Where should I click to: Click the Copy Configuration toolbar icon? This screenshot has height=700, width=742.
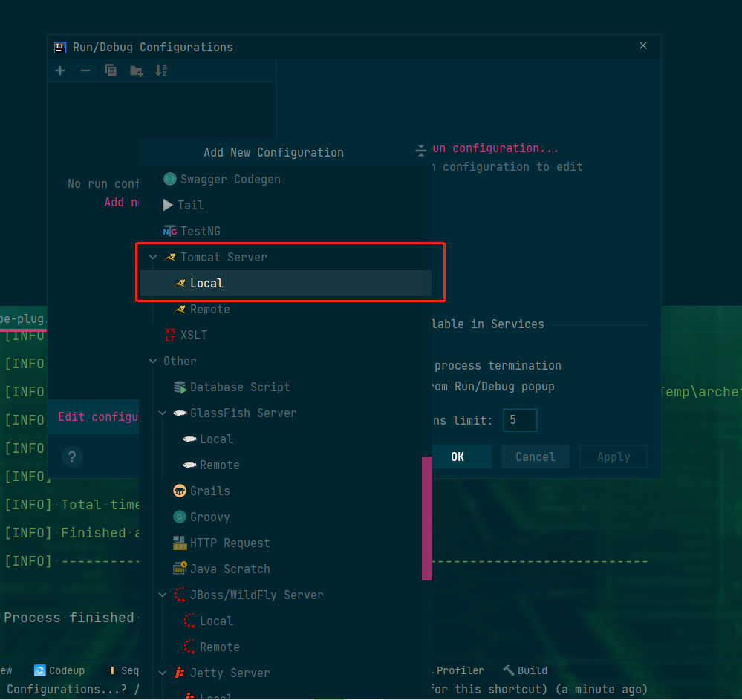(111, 71)
